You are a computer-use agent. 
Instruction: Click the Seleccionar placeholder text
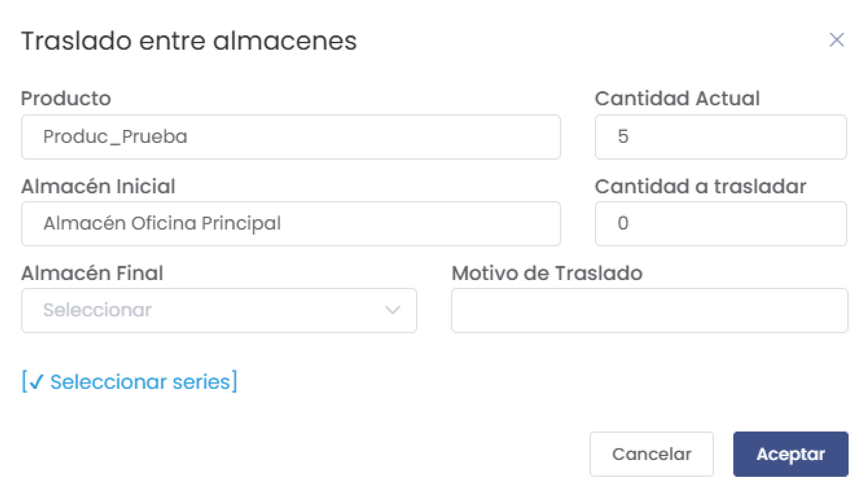pos(96,310)
